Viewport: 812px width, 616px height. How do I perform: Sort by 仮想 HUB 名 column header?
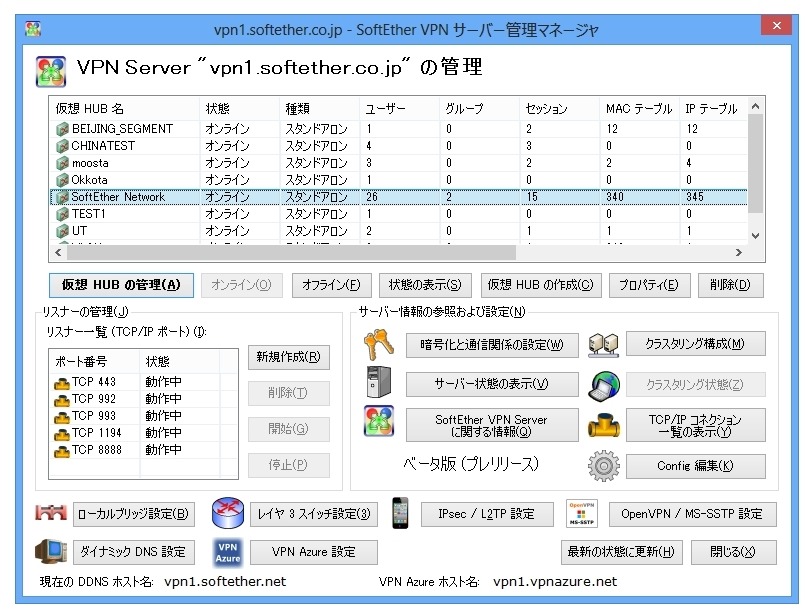tap(124, 109)
